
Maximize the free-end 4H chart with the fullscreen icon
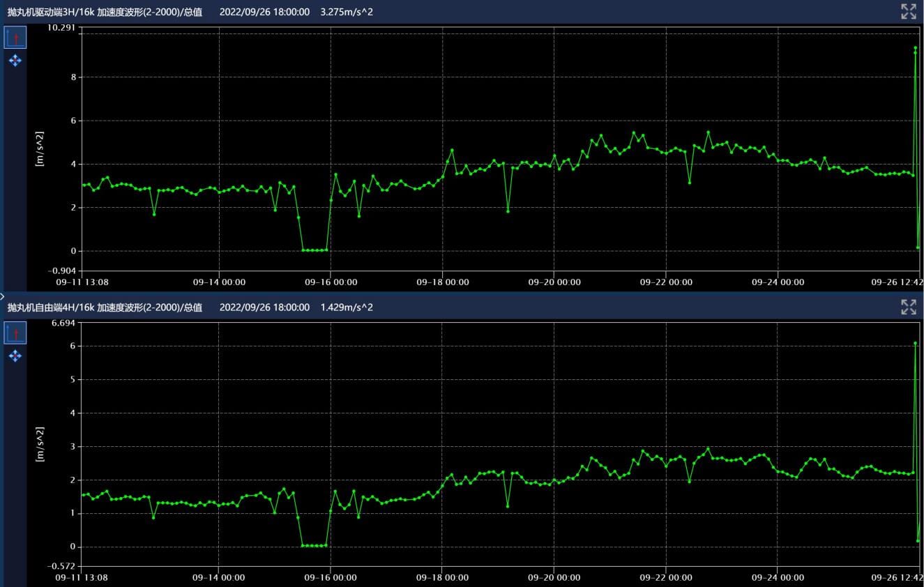point(908,307)
